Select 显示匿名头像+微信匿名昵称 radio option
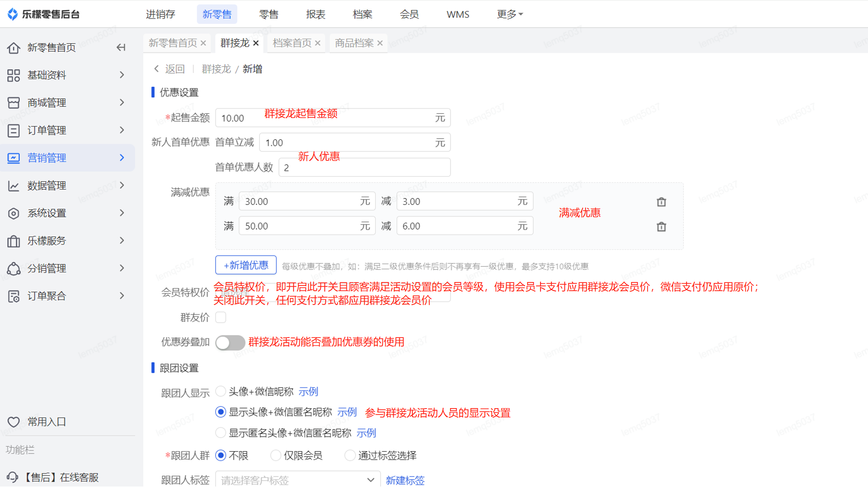 click(220, 432)
